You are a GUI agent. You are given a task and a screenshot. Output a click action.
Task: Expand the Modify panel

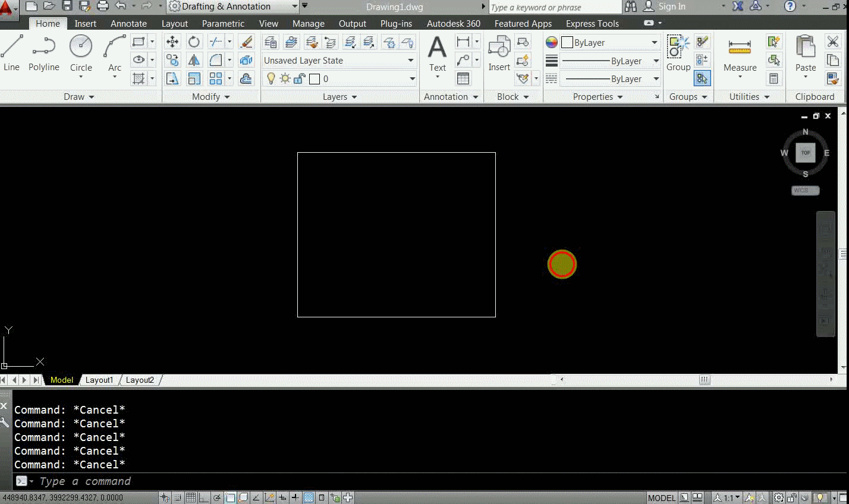tap(211, 97)
